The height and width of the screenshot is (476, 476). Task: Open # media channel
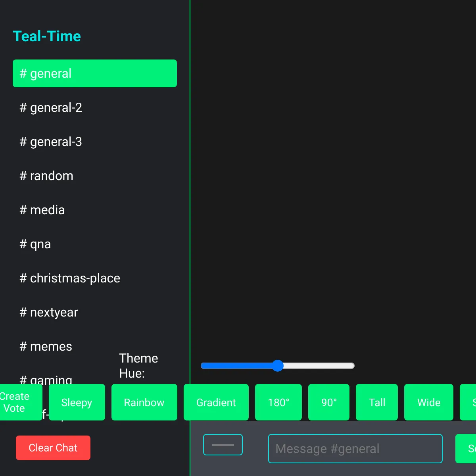click(x=95, y=210)
